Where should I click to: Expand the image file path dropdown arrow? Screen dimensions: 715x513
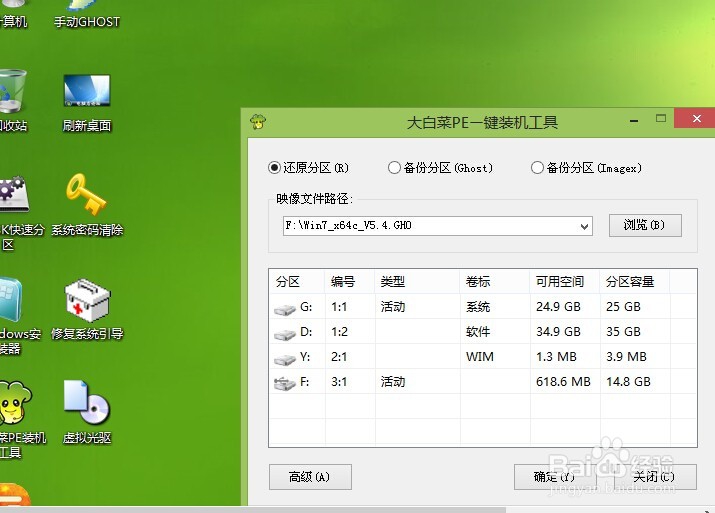[584, 226]
